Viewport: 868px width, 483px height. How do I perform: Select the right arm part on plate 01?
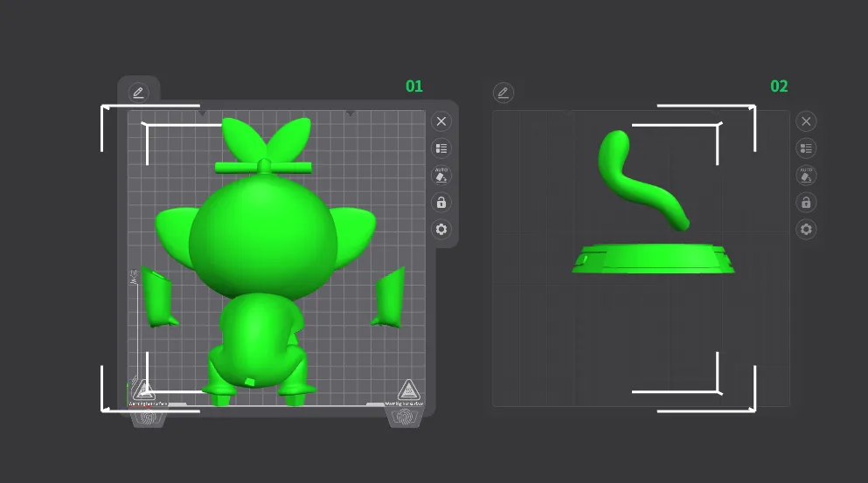click(x=389, y=298)
